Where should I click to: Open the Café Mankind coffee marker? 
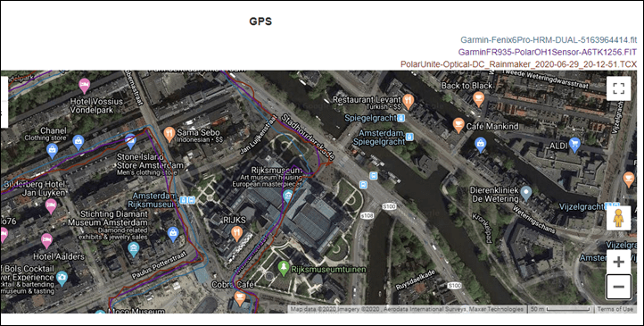(x=458, y=125)
